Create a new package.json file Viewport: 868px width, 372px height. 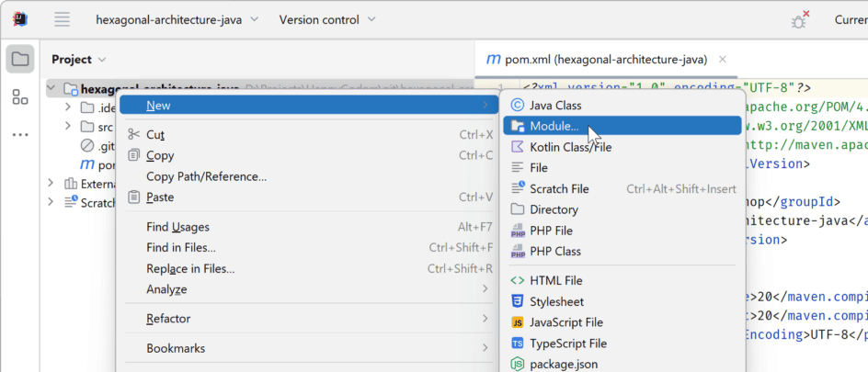point(560,364)
